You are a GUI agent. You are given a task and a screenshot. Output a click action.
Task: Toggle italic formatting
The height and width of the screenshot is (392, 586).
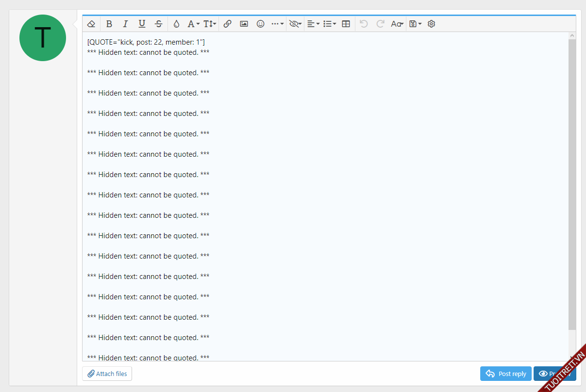[x=125, y=24]
